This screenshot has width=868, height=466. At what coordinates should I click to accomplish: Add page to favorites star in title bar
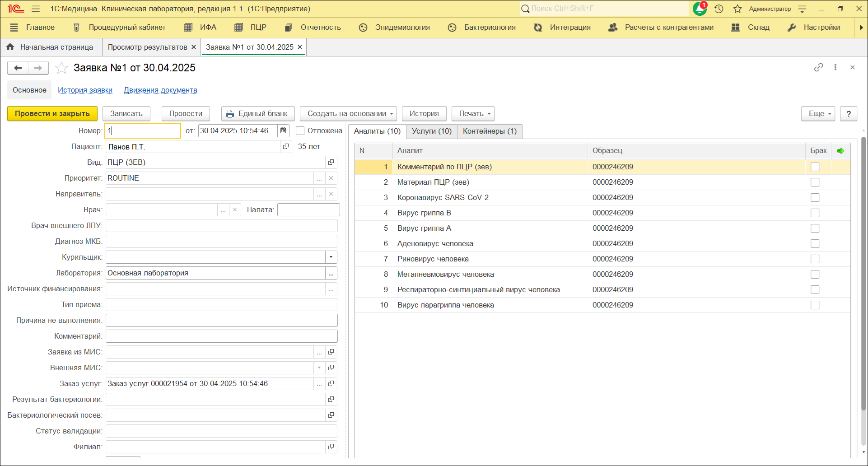(737, 9)
